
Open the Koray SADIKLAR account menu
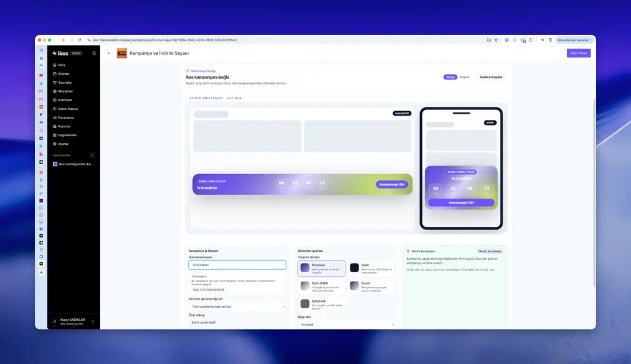pyautogui.click(x=73, y=321)
